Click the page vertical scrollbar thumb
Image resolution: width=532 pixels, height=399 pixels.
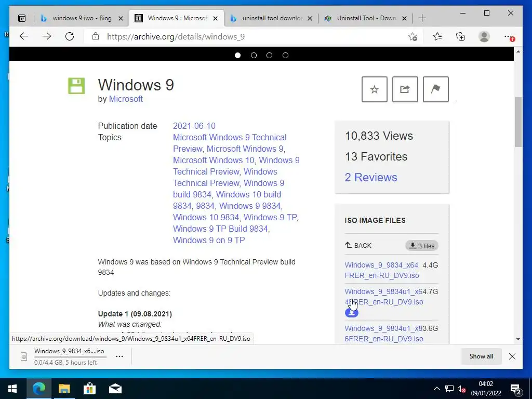(x=518, y=122)
